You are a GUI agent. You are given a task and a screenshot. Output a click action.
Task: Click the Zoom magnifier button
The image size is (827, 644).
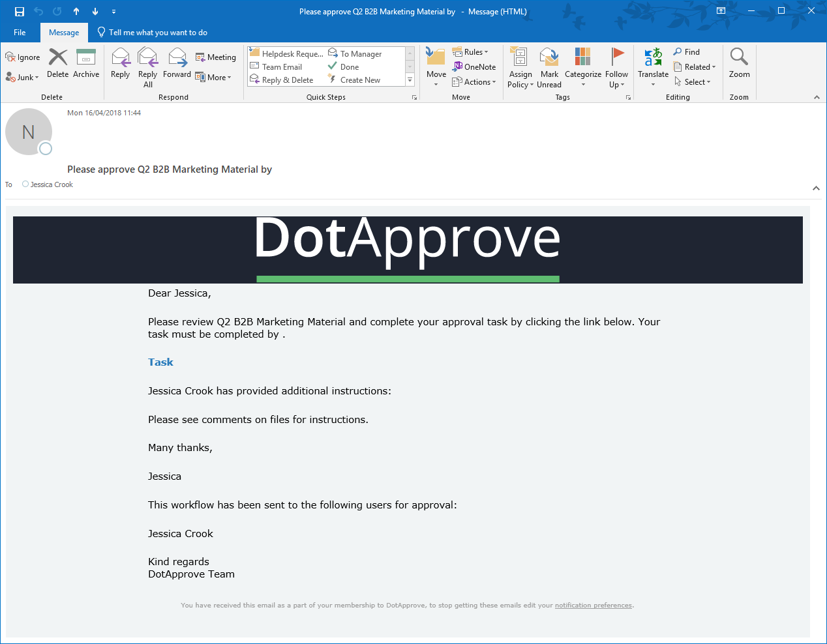click(x=739, y=63)
